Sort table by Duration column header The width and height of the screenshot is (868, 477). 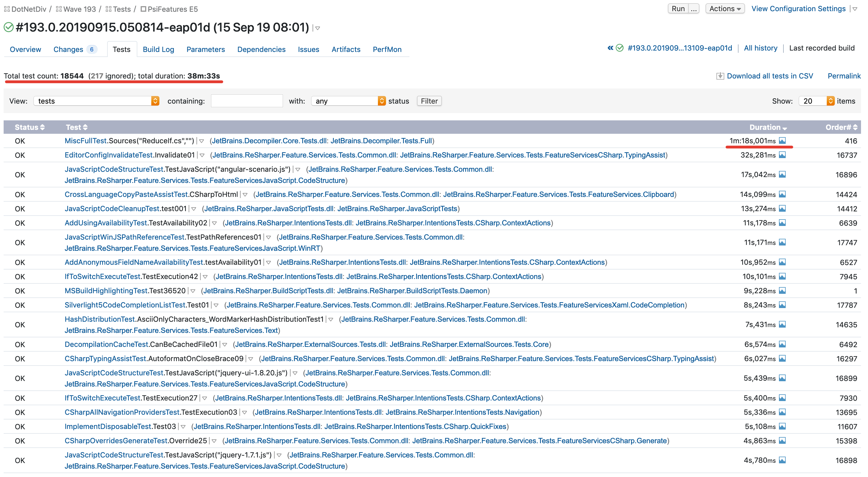click(x=768, y=127)
